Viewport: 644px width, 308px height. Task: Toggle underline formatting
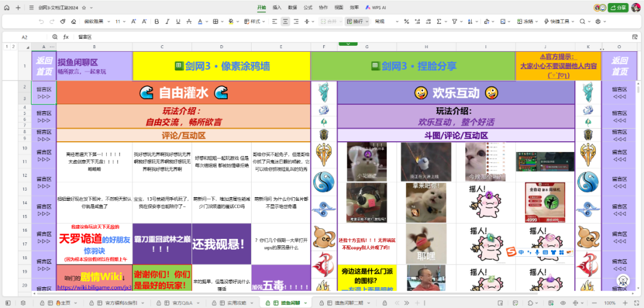click(x=178, y=21)
